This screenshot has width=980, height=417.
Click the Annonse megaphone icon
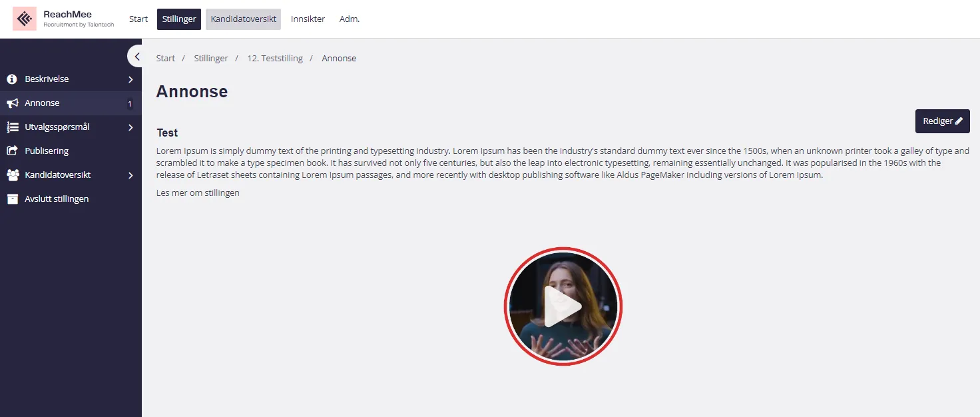click(x=12, y=103)
